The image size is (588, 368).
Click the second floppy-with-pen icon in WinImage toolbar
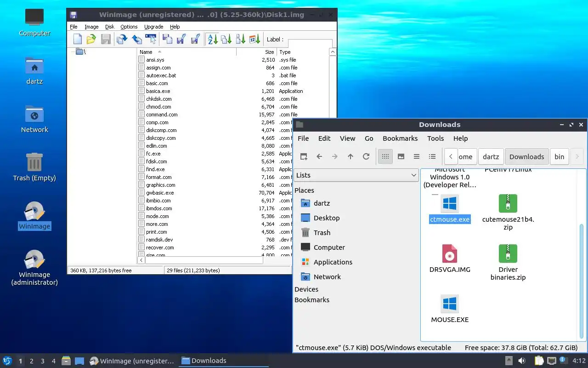(195, 39)
